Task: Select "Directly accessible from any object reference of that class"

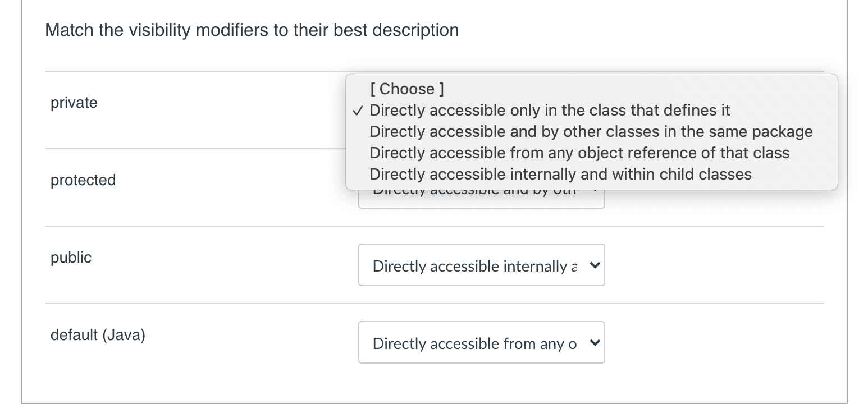Action: pyautogui.click(x=579, y=153)
